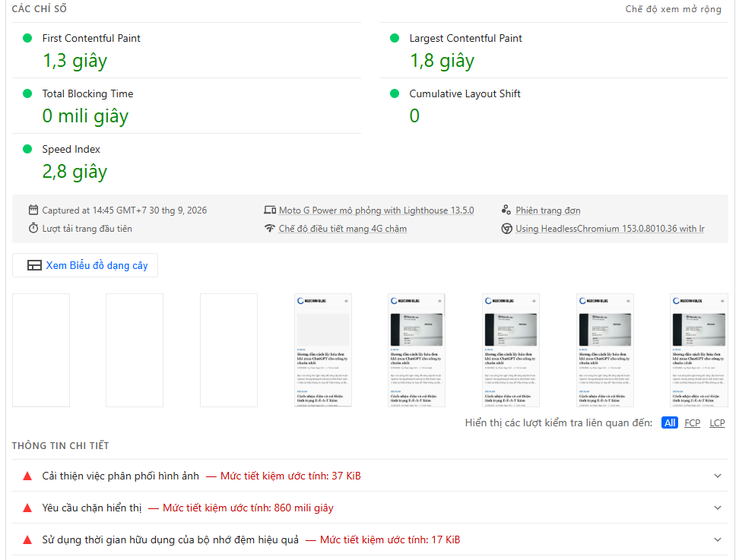Click the treemap icon in Xem Biểu đồ dạng cây
Viewport: 739px width, 560px height.
(x=34, y=265)
